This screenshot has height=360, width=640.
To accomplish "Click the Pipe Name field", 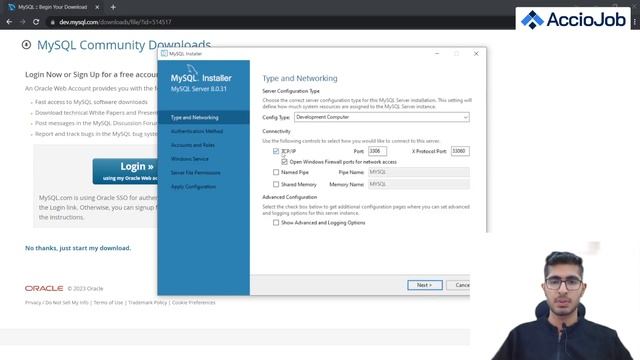I will (x=418, y=172).
